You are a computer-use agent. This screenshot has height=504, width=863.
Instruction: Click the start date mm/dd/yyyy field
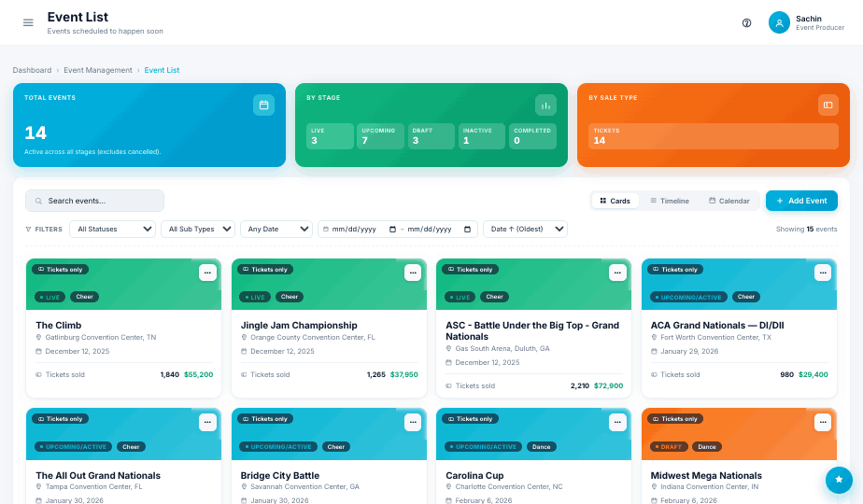[354, 229]
